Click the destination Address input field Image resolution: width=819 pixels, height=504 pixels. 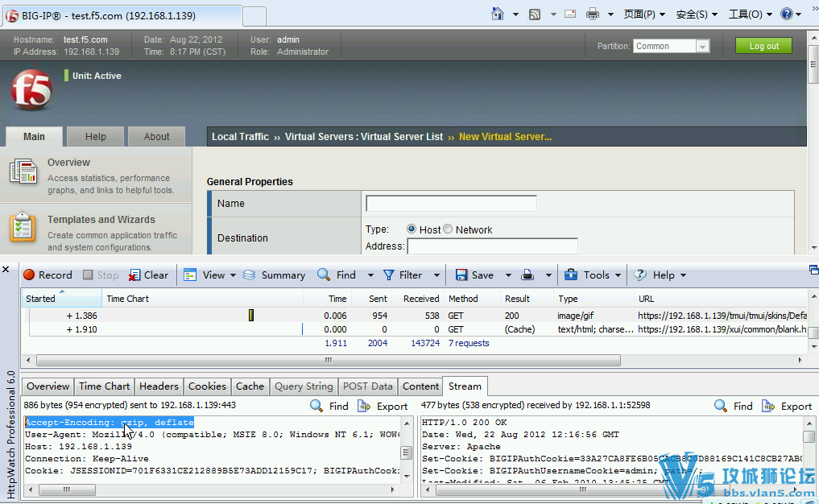[x=493, y=246]
